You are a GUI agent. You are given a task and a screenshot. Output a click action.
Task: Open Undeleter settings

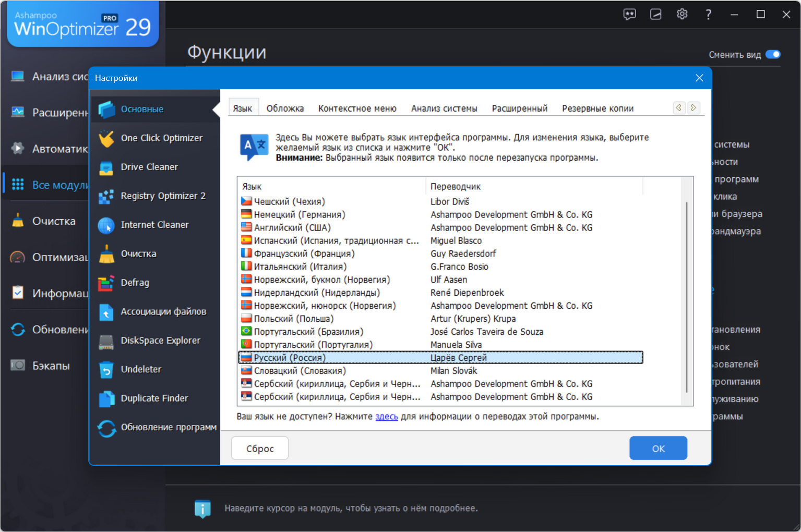pyautogui.click(x=155, y=369)
